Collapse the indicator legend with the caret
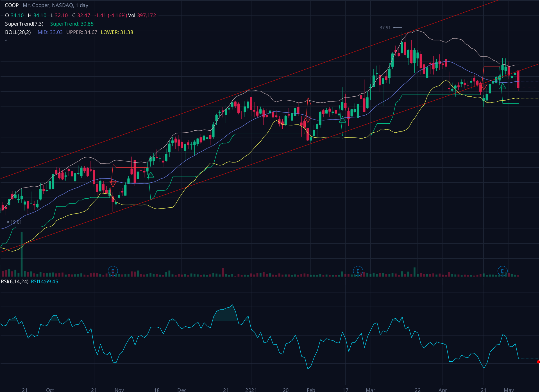Viewport: 540px width, 392px height. 6,41
